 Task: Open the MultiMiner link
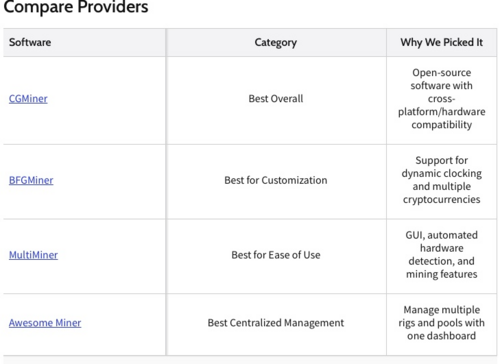tap(33, 255)
